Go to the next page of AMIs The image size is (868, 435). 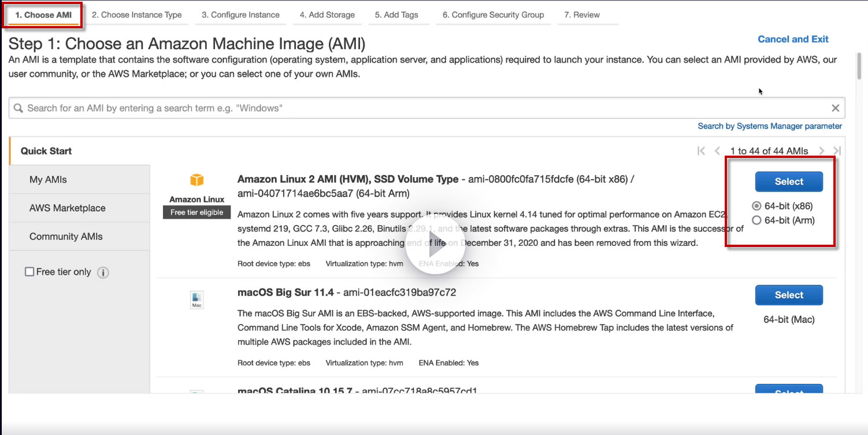(x=822, y=151)
